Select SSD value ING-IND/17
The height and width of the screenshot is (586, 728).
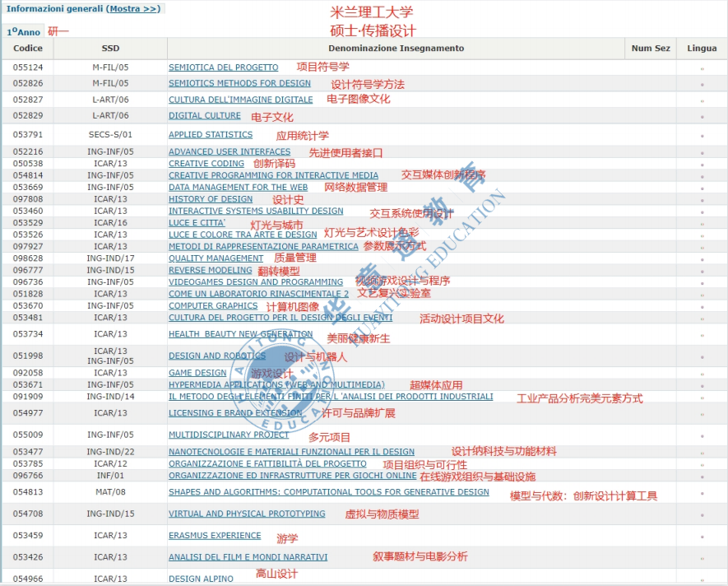tap(110, 258)
